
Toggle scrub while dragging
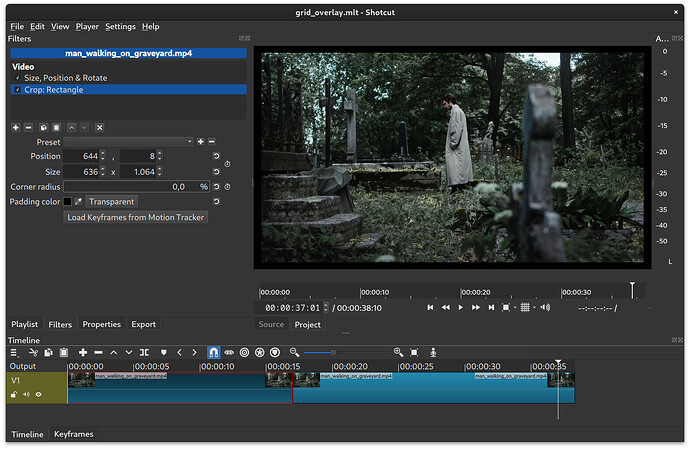tap(229, 353)
